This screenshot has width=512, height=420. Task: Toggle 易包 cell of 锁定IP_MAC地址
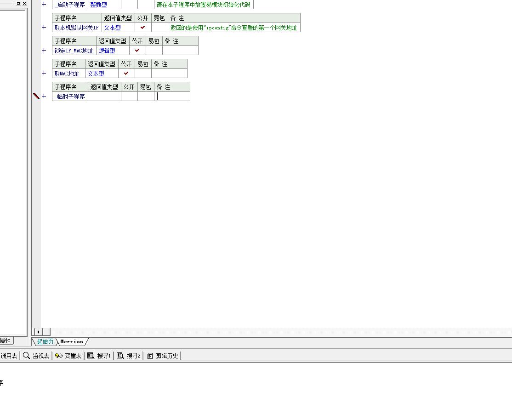click(154, 50)
